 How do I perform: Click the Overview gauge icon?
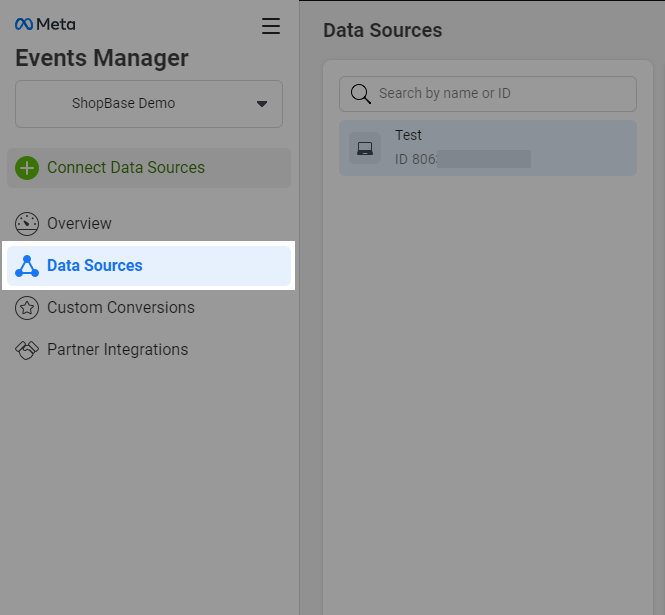coord(27,224)
